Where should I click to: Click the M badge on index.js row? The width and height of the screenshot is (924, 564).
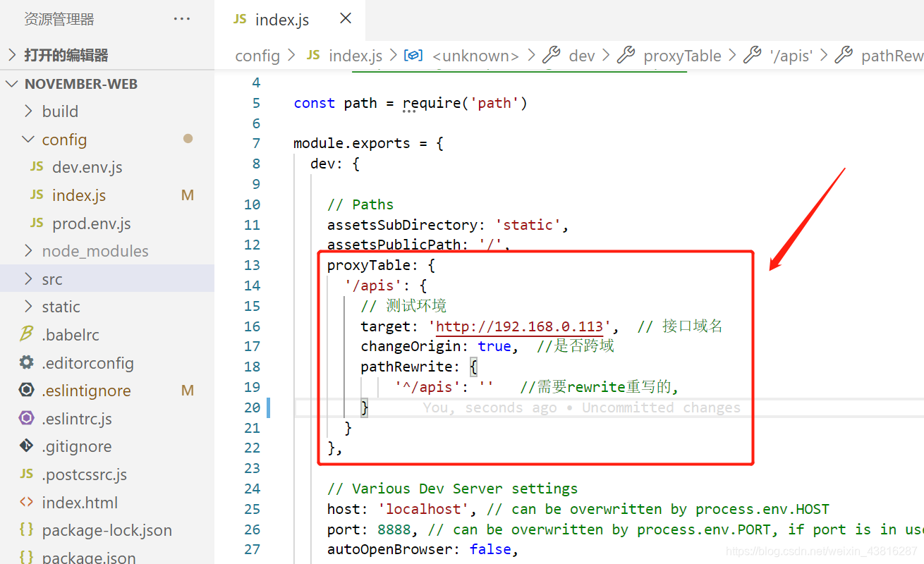[188, 195]
